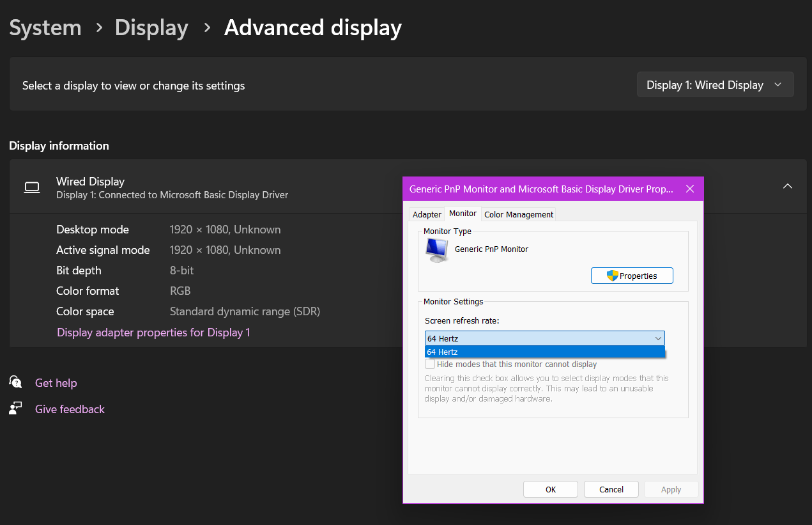Click the Bit depth value 8-bit
The height and width of the screenshot is (525, 812).
[181, 270]
